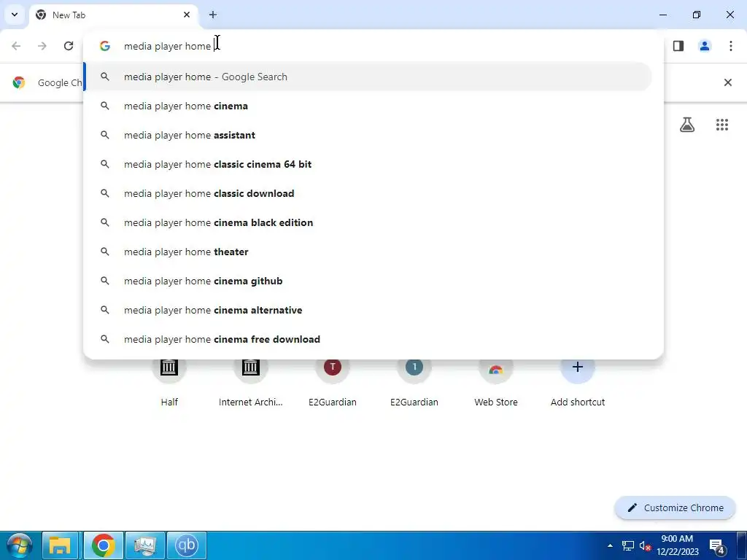The height and width of the screenshot is (560, 747).
Task: Click the Chrome taskbar icon
Action: coord(104,545)
